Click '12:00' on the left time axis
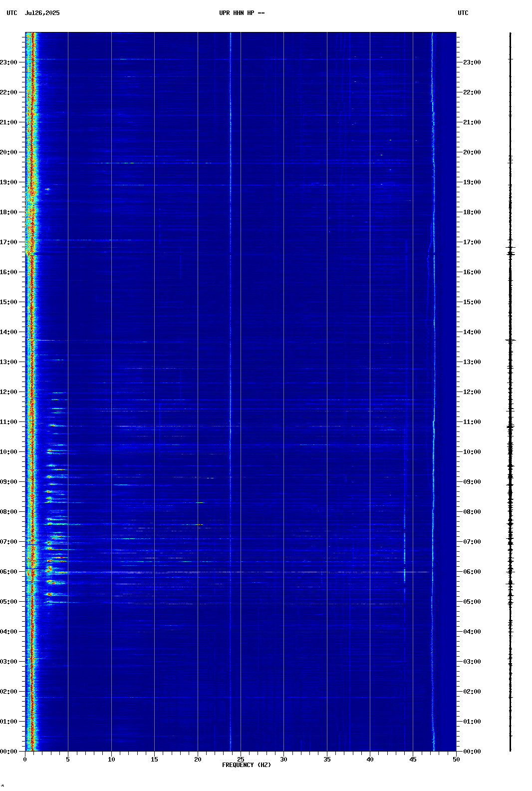Viewport: 532px width, 791px height. click(8, 392)
